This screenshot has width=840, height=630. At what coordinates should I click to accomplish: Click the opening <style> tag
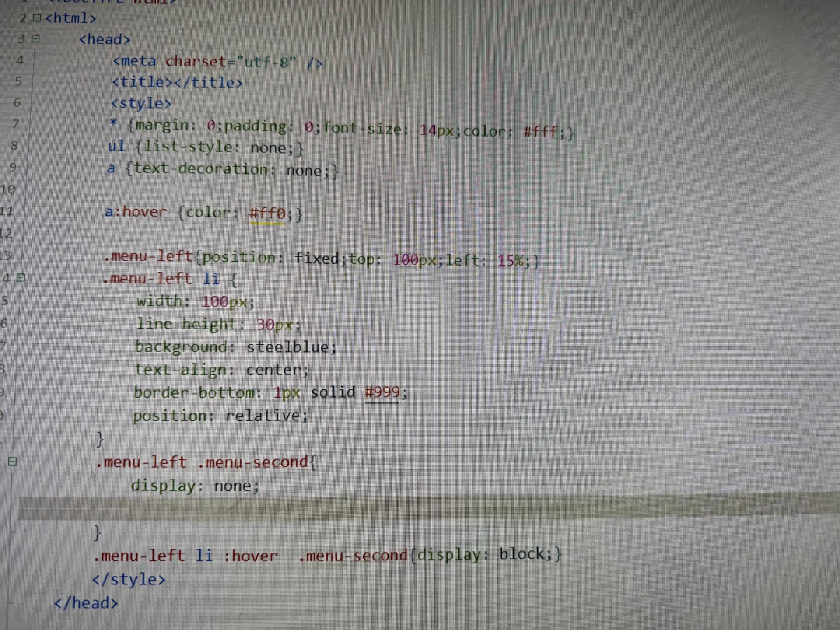(x=141, y=103)
